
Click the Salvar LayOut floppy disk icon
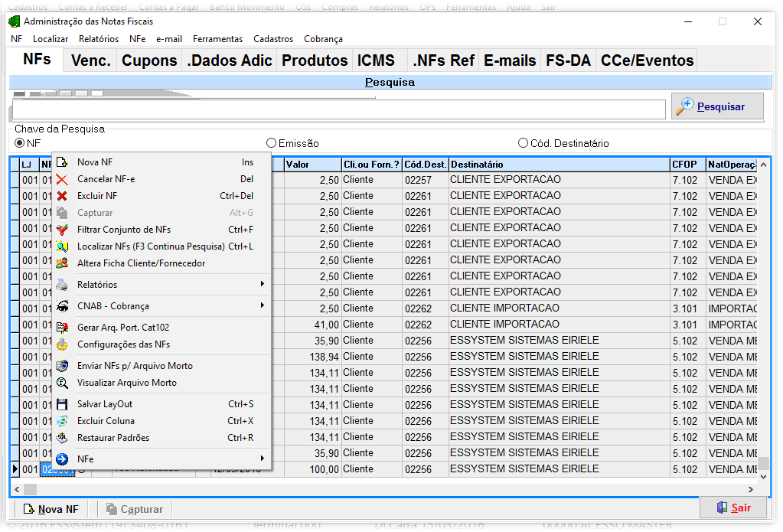coord(62,404)
